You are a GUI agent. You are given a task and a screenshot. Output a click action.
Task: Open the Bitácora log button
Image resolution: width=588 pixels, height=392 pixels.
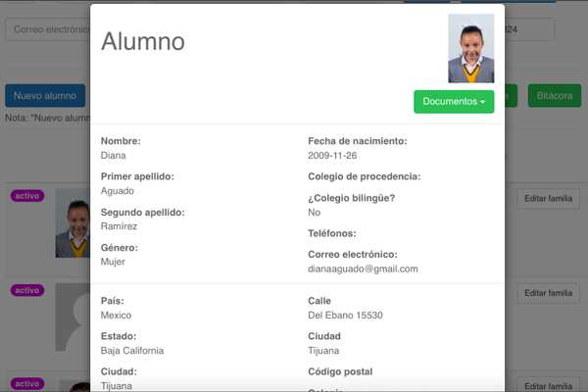(x=554, y=96)
